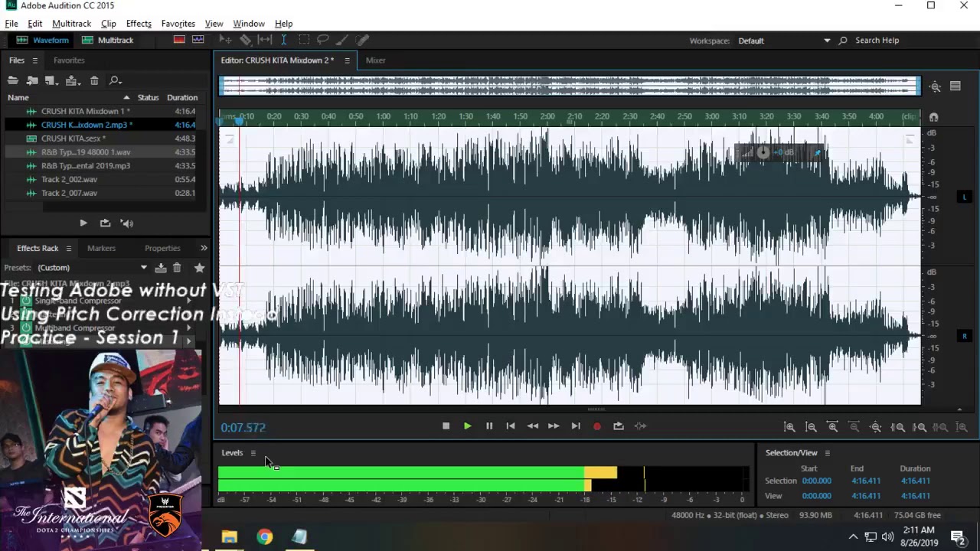Click the Selection Start time 0:00.000

click(816, 481)
